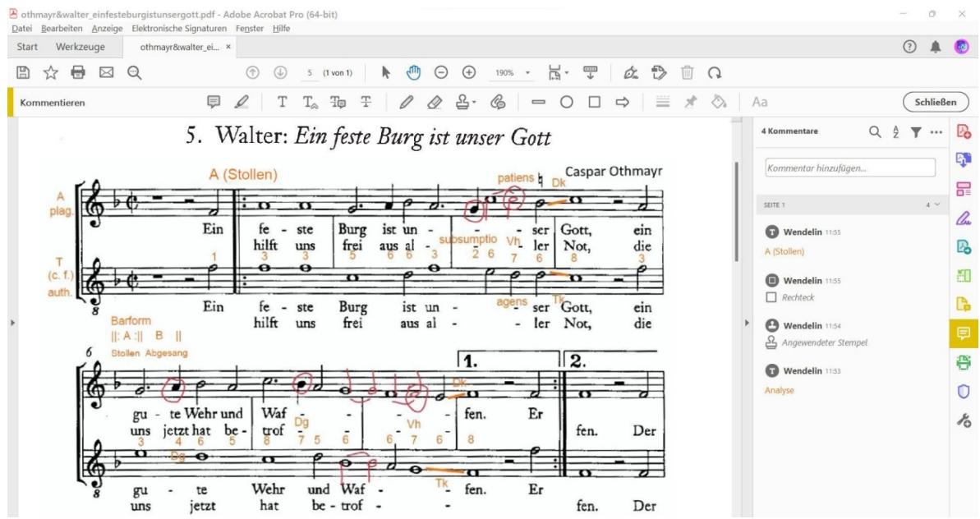Click the page number input field
980x519 pixels.
310,72
